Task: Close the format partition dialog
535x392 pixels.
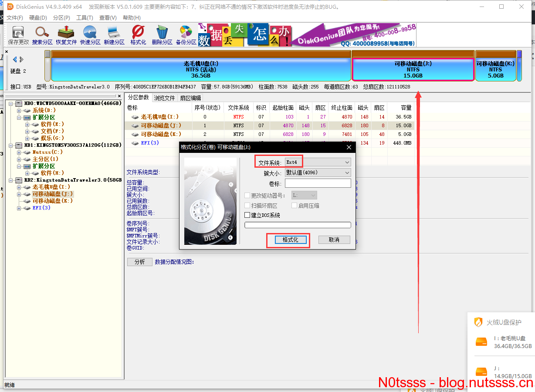Action: pyautogui.click(x=349, y=147)
